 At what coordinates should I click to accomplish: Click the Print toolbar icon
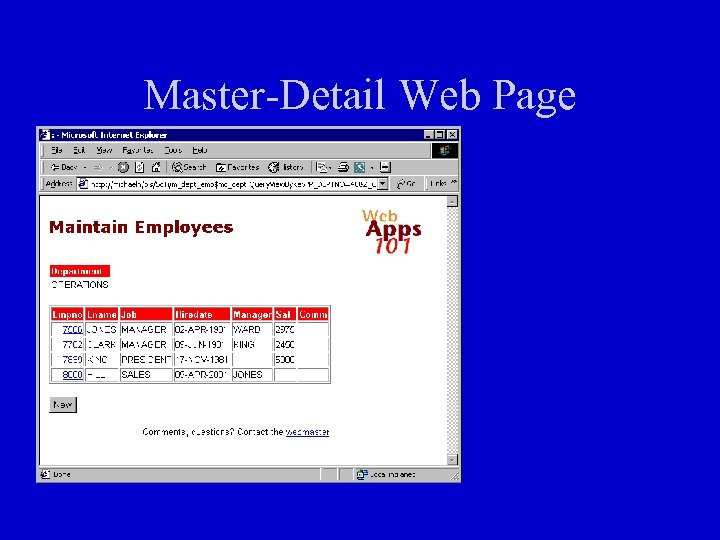(x=343, y=167)
